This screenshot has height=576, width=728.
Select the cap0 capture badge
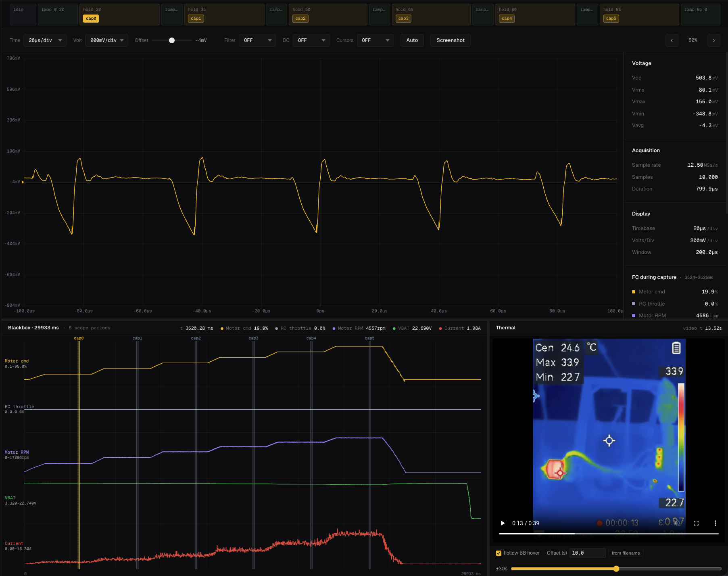[91, 19]
